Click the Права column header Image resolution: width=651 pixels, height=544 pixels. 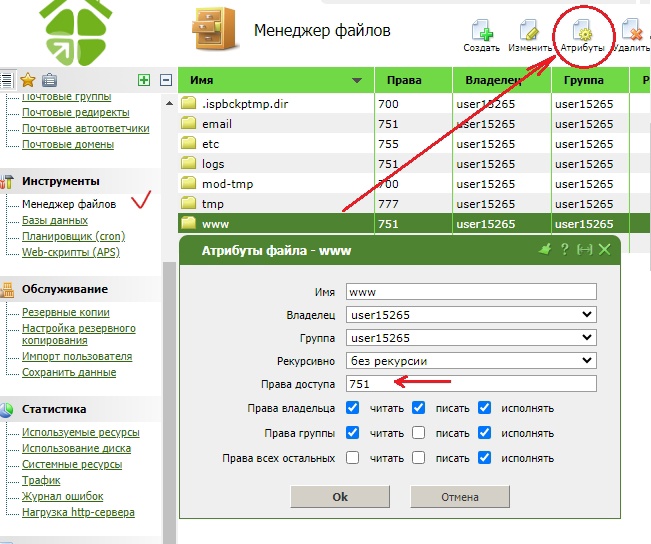tap(413, 80)
